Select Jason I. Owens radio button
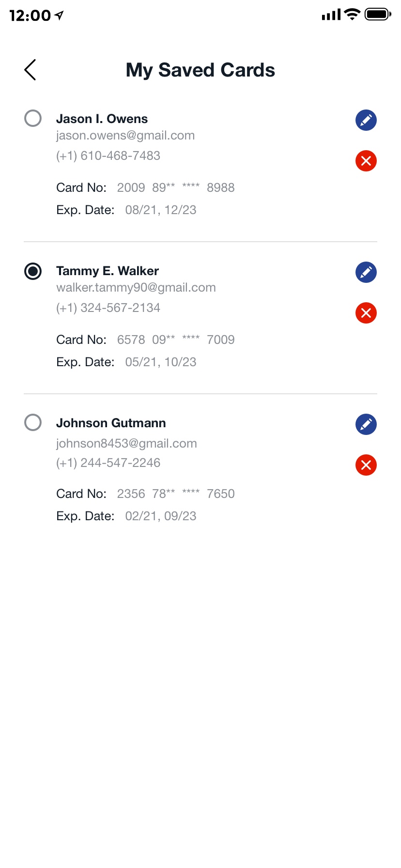This screenshot has width=401, height=868. coord(33,118)
